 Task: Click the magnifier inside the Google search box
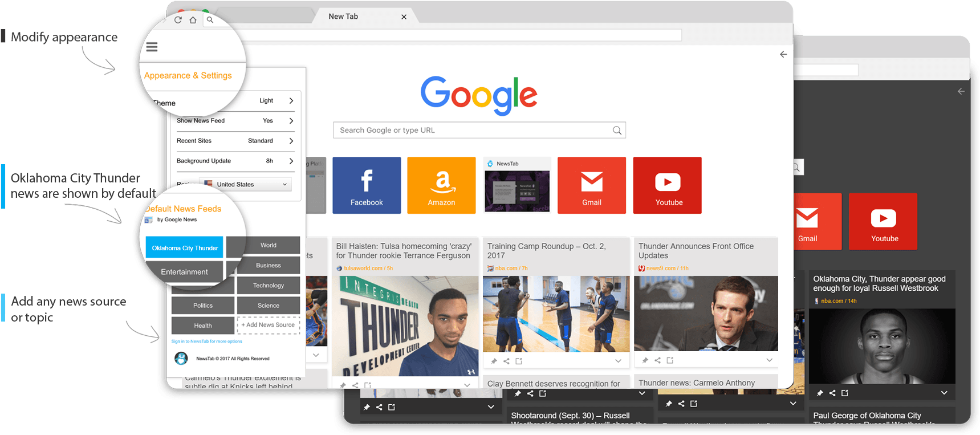coord(617,131)
